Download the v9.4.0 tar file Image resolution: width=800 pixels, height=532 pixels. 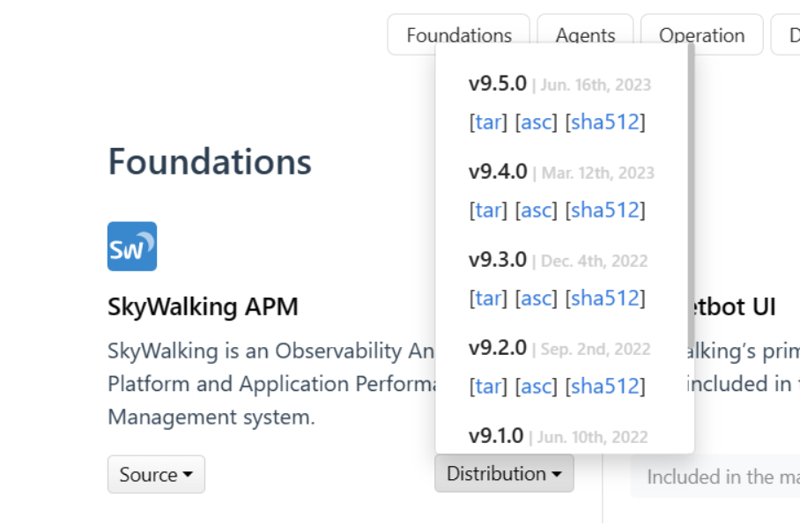click(488, 211)
